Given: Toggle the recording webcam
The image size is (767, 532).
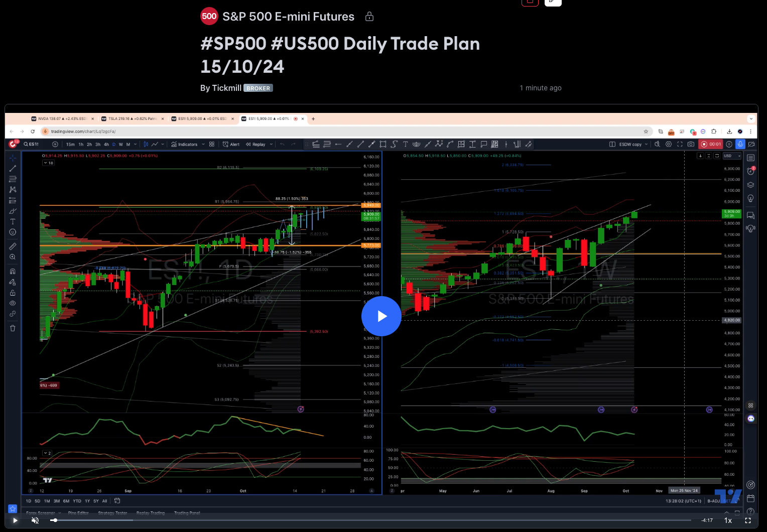Looking at the screenshot, I should pyautogui.click(x=751, y=144).
